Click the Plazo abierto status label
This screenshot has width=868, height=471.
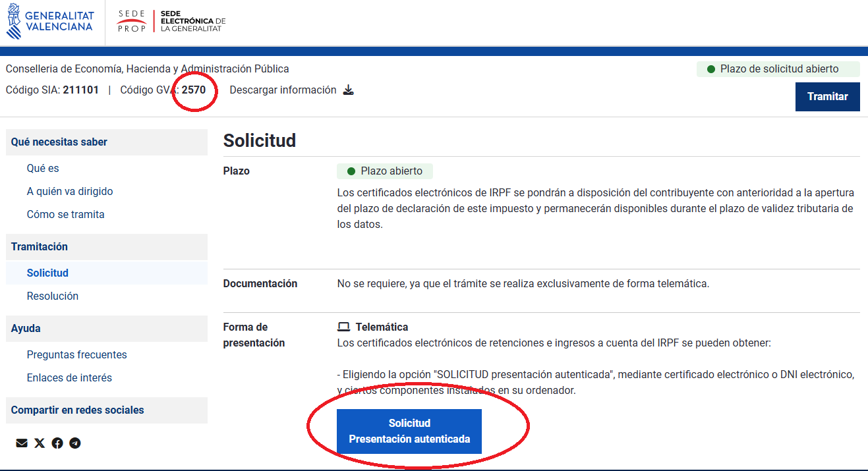point(385,171)
